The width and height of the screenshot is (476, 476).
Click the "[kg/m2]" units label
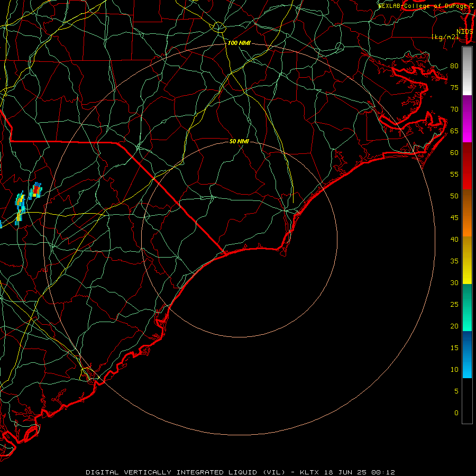(445, 37)
